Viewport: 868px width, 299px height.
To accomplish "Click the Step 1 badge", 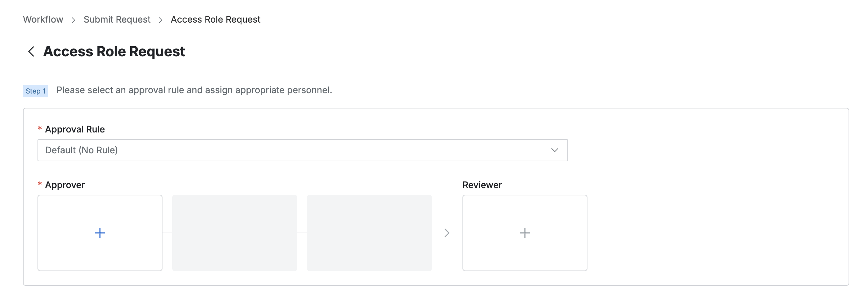I will coord(35,91).
